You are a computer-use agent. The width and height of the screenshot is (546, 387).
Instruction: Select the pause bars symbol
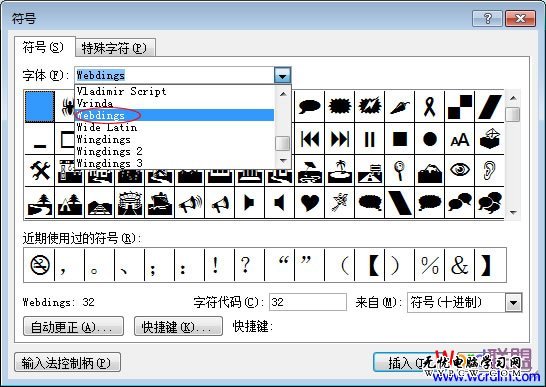(x=370, y=139)
